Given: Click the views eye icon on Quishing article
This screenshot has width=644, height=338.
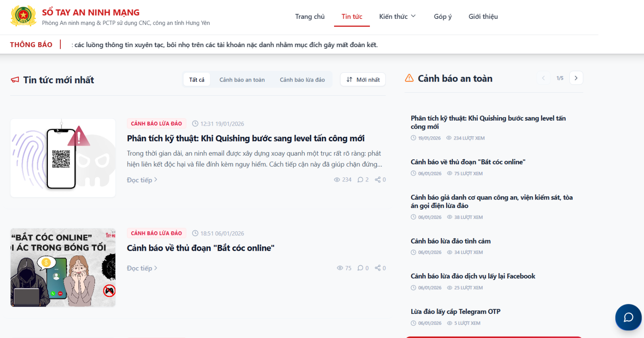Looking at the screenshot, I should (337, 180).
